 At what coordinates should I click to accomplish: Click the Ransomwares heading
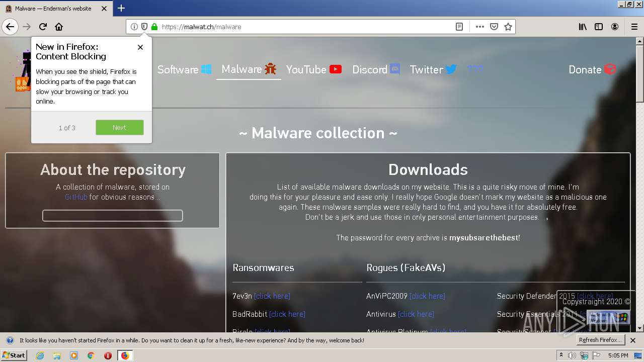263,267
